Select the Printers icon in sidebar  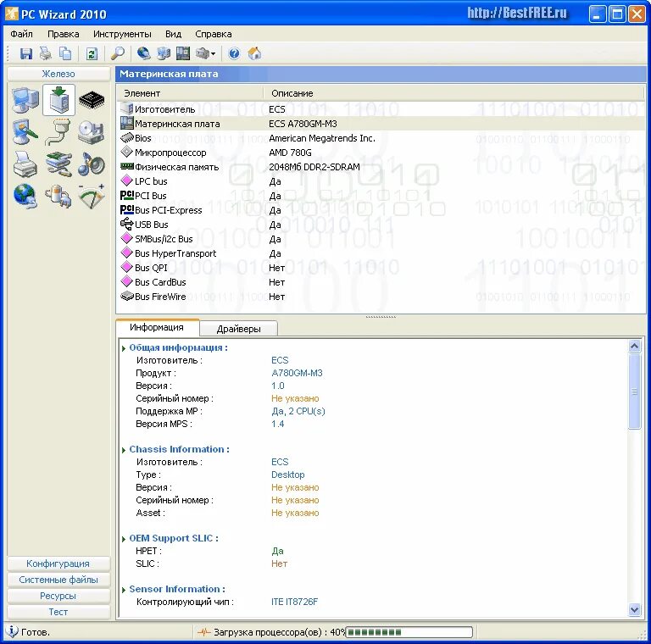coord(25,164)
